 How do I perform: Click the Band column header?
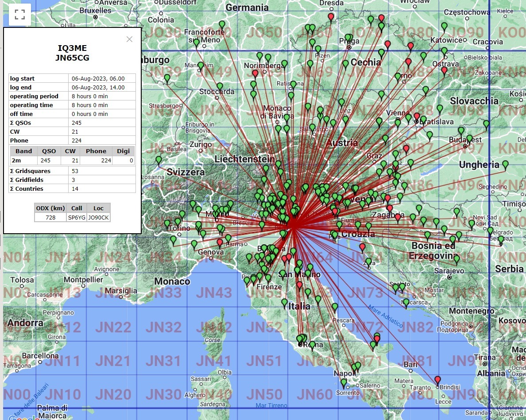click(24, 151)
